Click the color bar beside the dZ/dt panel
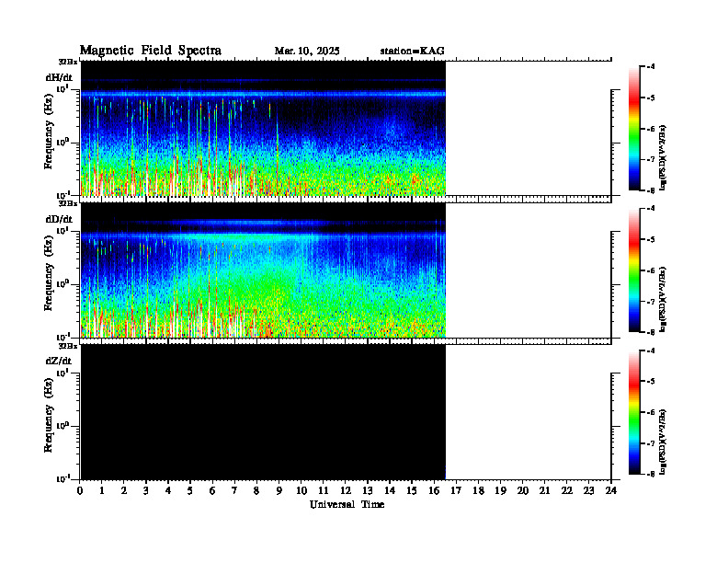This screenshot has height=563, width=728. (x=634, y=412)
